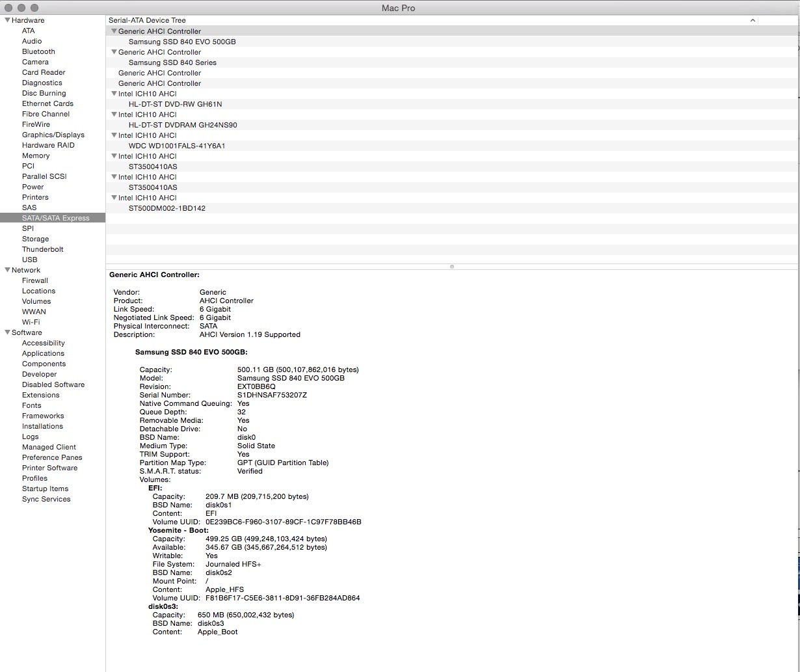View Fibre Channel information
The width and height of the screenshot is (800, 672).
(x=46, y=114)
